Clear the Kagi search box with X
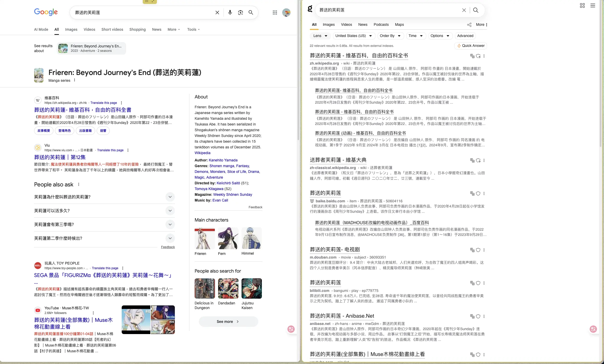This screenshot has width=604, height=364. [464, 10]
